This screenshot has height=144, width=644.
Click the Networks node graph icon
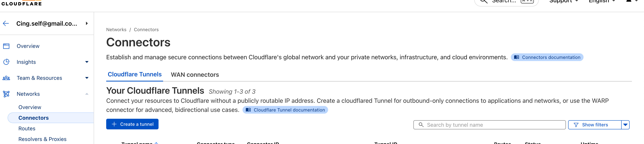coord(6,94)
